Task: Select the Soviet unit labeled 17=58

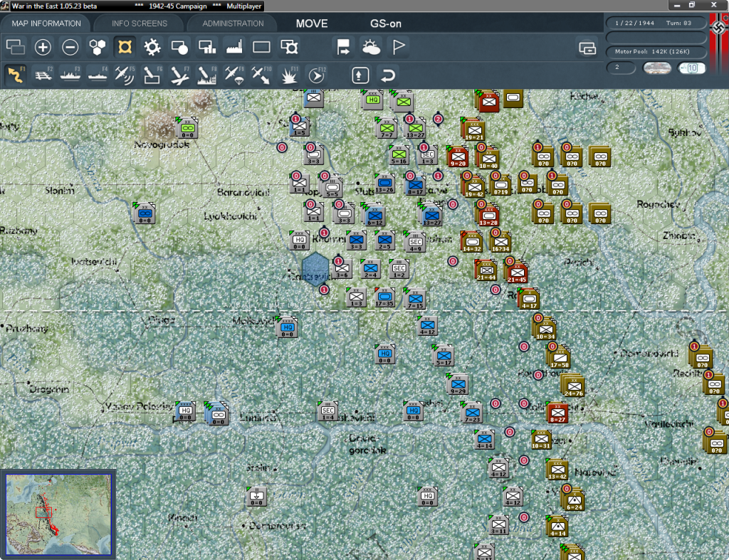Action: (x=560, y=358)
